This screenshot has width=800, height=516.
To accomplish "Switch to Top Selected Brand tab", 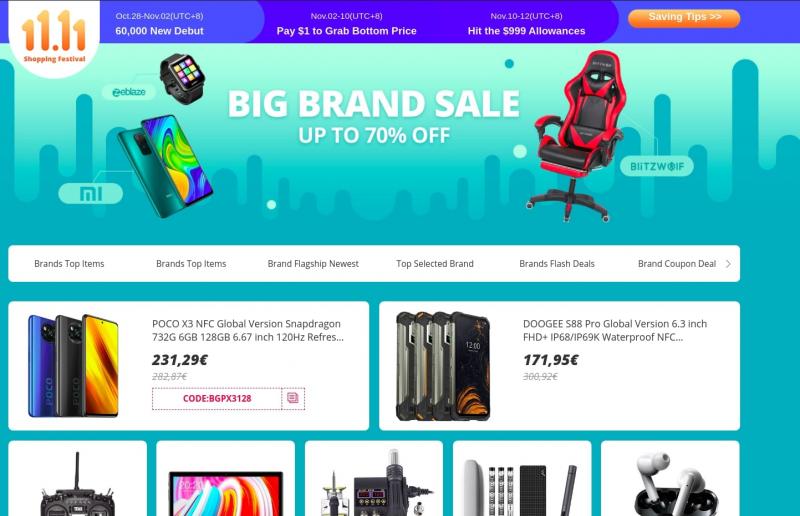I will pyautogui.click(x=435, y=264).
